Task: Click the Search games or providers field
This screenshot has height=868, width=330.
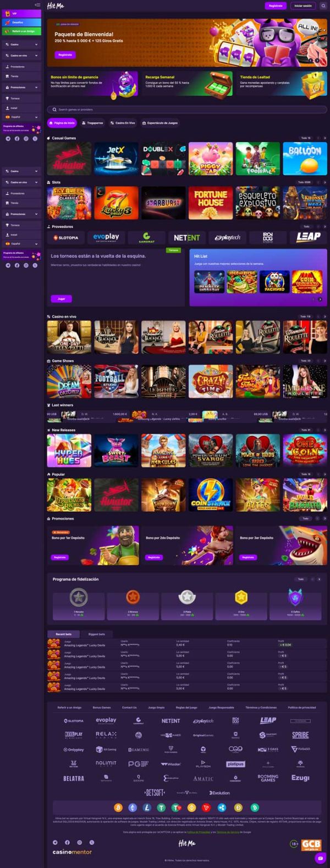Action: [x=187, y=110]
